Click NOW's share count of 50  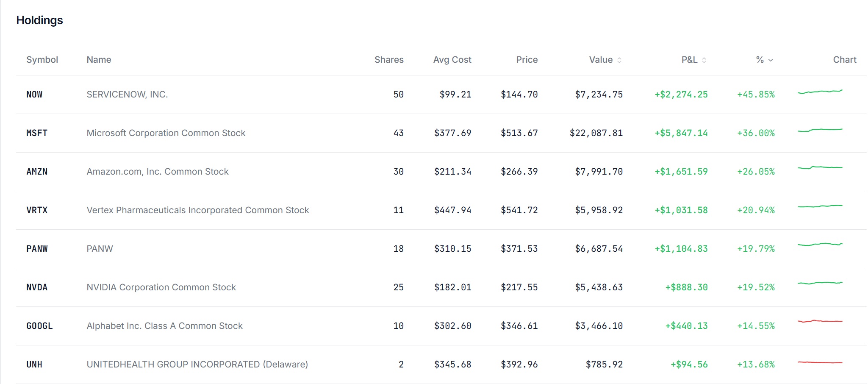399,95
